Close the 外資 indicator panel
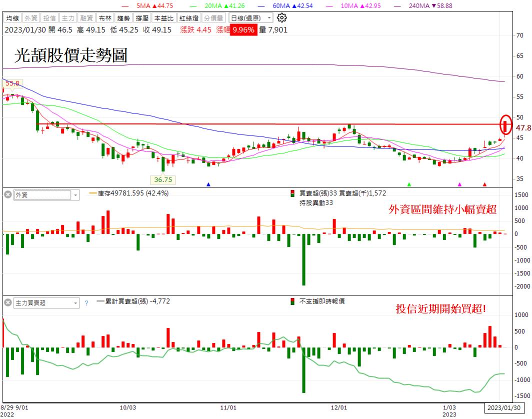532x419 pixels. pyautogui.click(x=8, y=194)
